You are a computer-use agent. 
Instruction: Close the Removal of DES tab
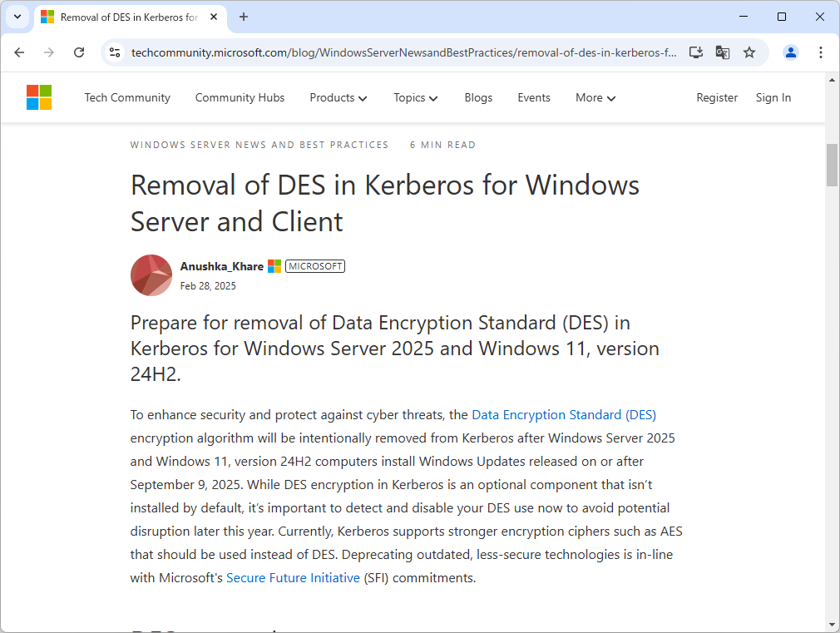click(x=214, y=17)
